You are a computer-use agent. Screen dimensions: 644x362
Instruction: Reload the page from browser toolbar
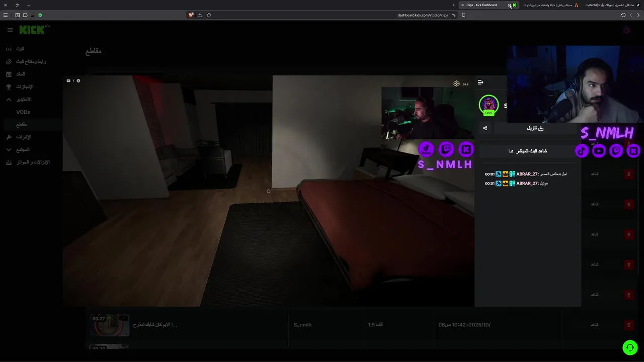[x=623, y=15]
